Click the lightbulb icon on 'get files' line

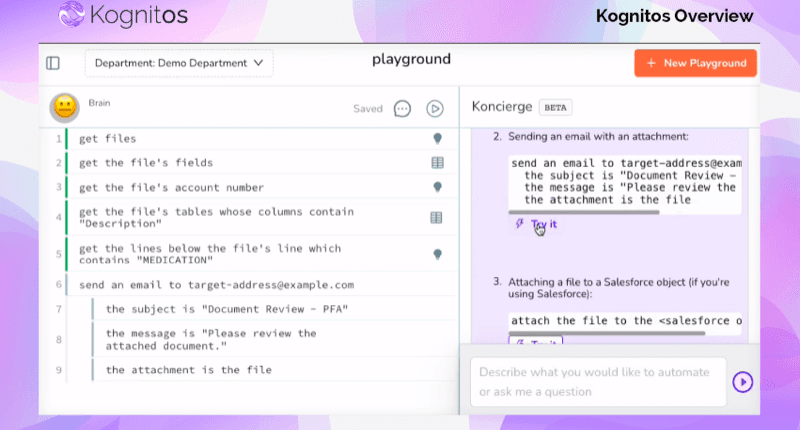pyautogui.click(x=437, y=138)
